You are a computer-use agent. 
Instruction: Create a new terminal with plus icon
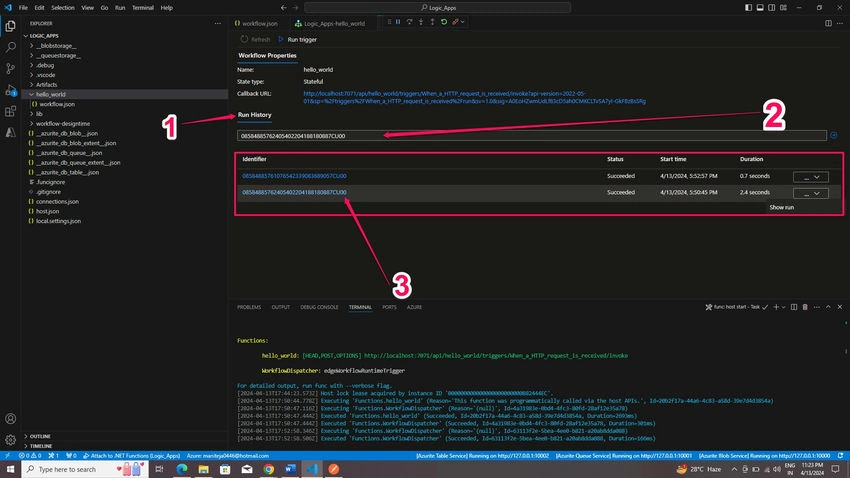[776, 307]
